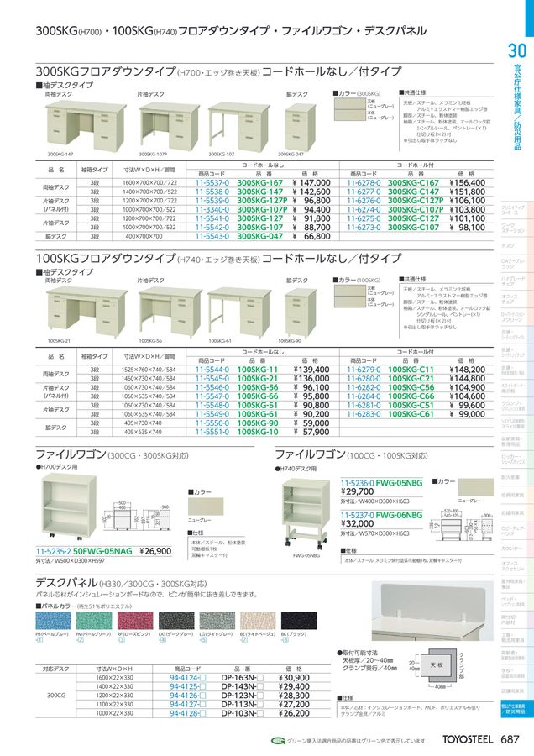Click part number 300SKG-167
Viewport: 534px width, 756px height.
click(260, 183)
